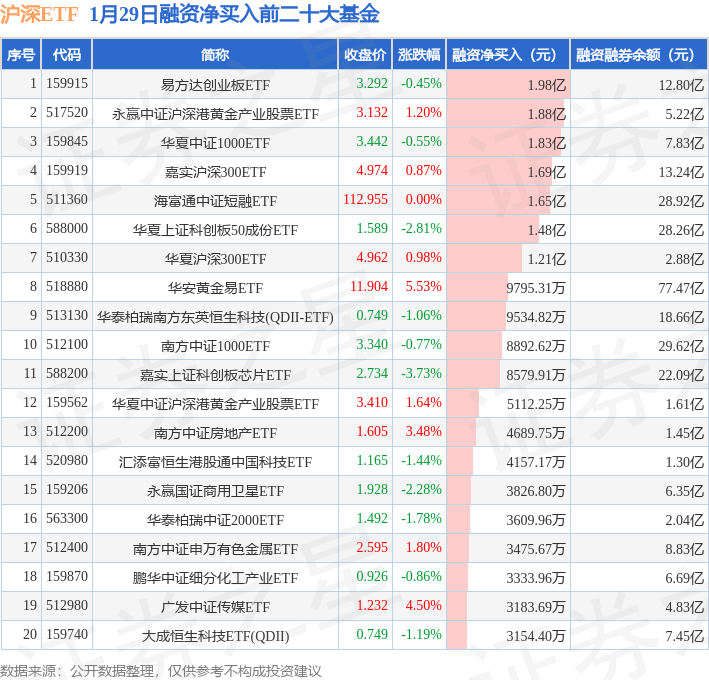Viewport: 709px width, 680px height.
Task: Select closing price 4.974
Action: pyautogui.click(x=372, y=170)
